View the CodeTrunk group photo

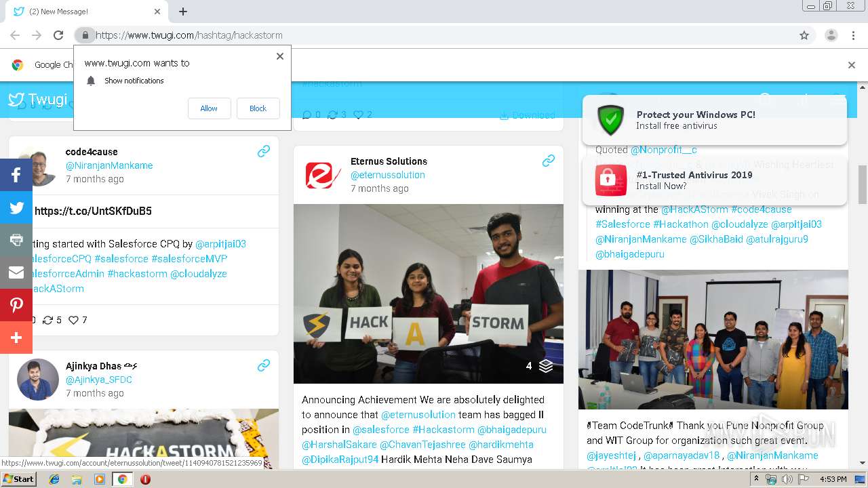point(713,340)
